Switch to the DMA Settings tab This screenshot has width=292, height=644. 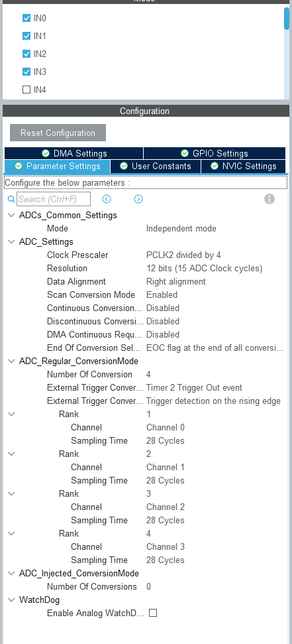(x=73, y=153)
